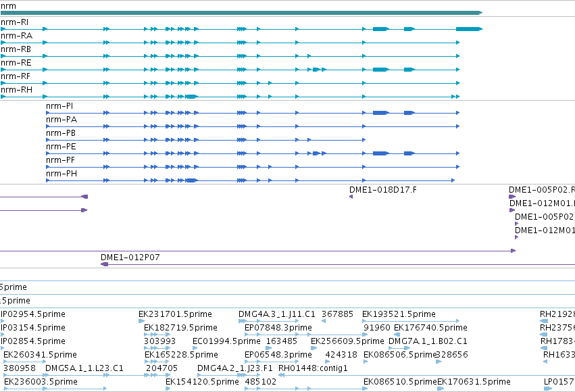
Task: Click the 303993 feature label
Action: (x=159, y=341)
